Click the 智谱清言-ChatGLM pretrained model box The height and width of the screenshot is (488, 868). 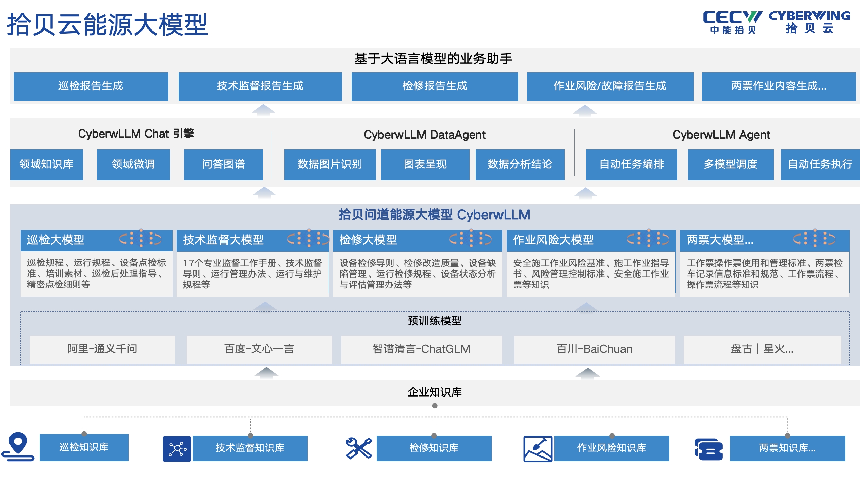tap(421, 349)
